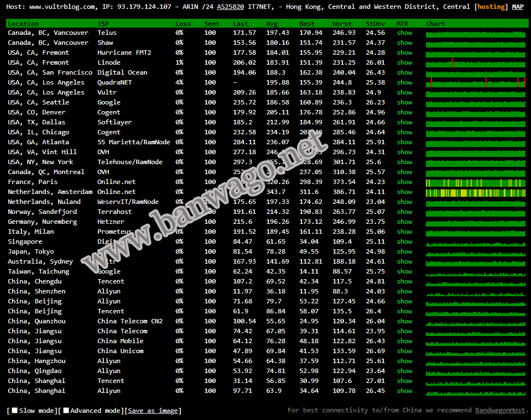This screenshot has width=531, height=420.
Task: Show MTR for Vancouver Telus row
Action: 404,33
